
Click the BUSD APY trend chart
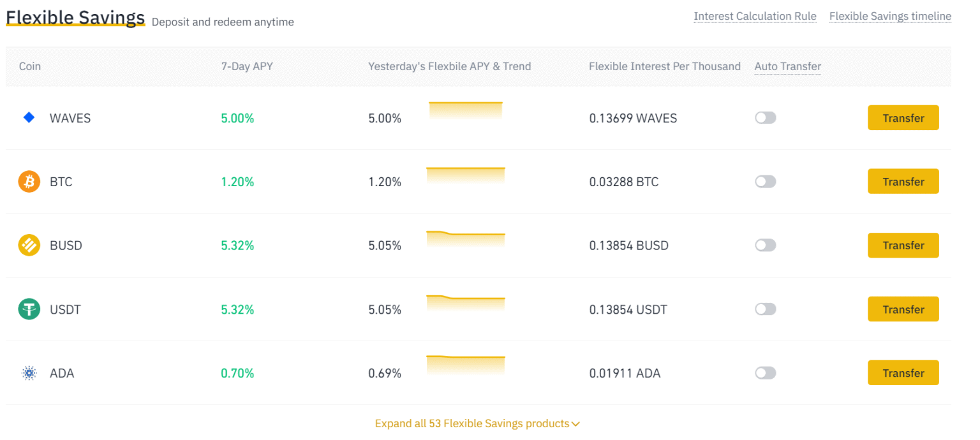(465, 239)
